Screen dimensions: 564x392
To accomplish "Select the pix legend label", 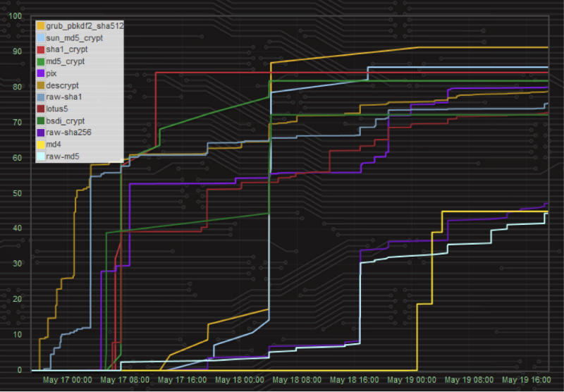I will [51, 73].
